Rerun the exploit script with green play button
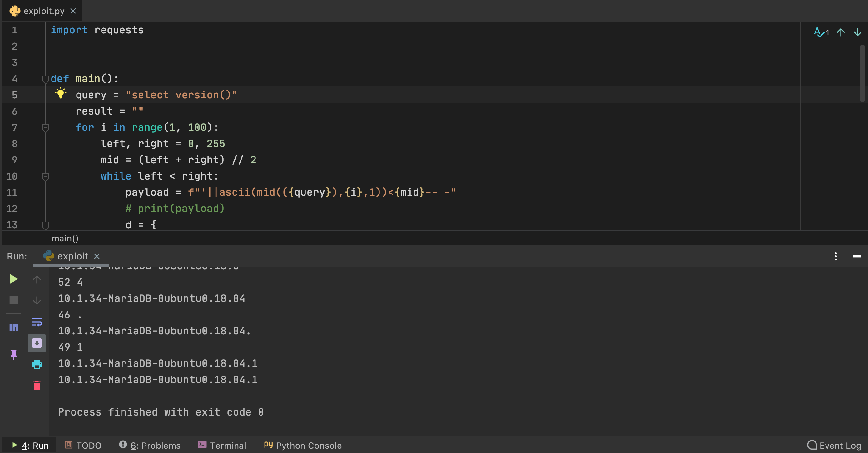The width and height of the screenshot is (868, 453). 13,279
